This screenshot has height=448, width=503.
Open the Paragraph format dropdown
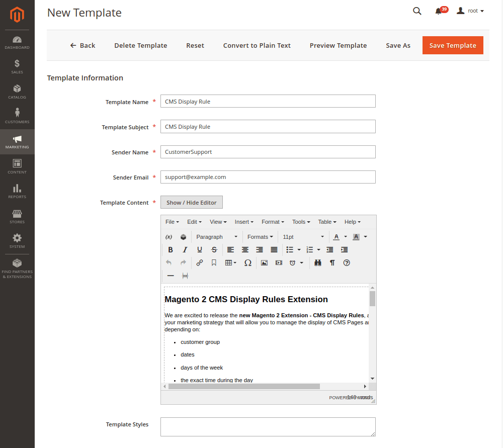[216, 237]
